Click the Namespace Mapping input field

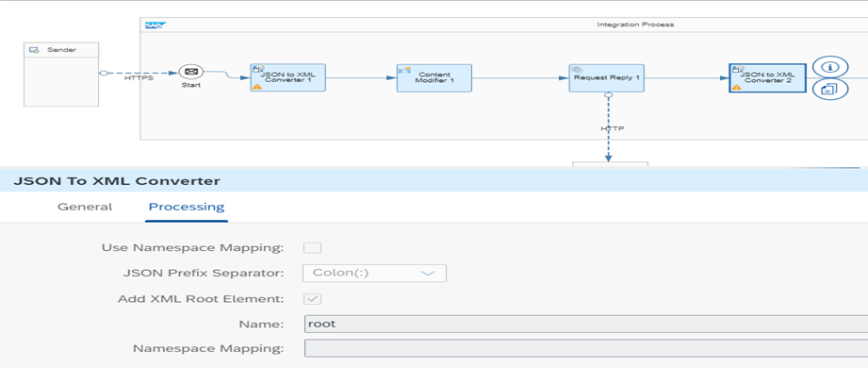(586, 348)
